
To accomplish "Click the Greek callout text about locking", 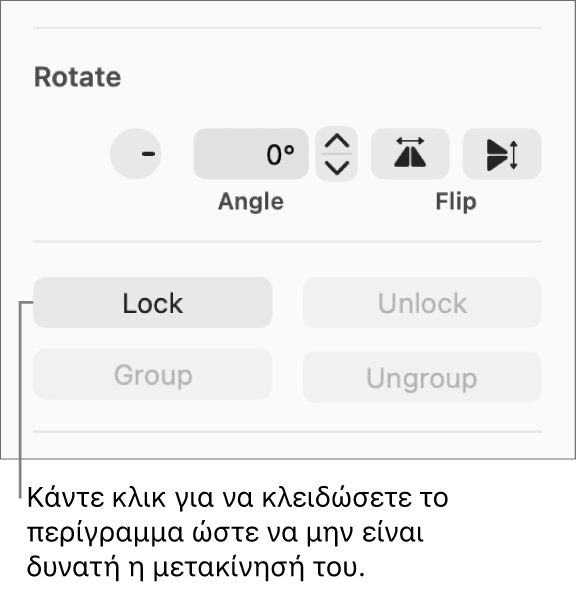I will point(237,532).
